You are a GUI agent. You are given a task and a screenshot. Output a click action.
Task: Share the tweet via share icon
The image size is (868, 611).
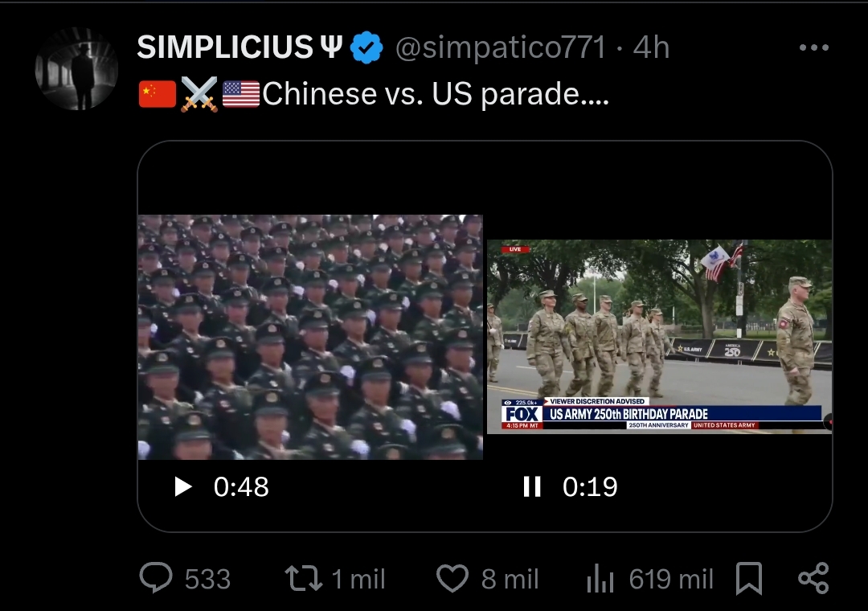pos(813,578)
